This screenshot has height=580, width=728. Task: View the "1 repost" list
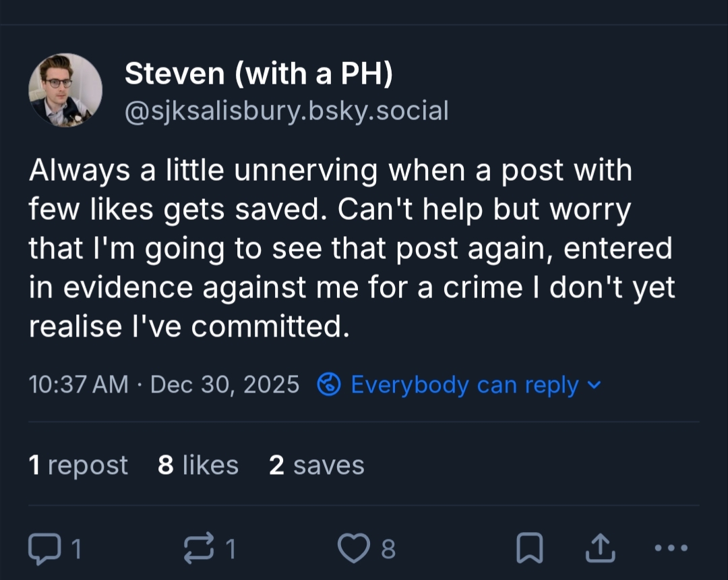78,465
